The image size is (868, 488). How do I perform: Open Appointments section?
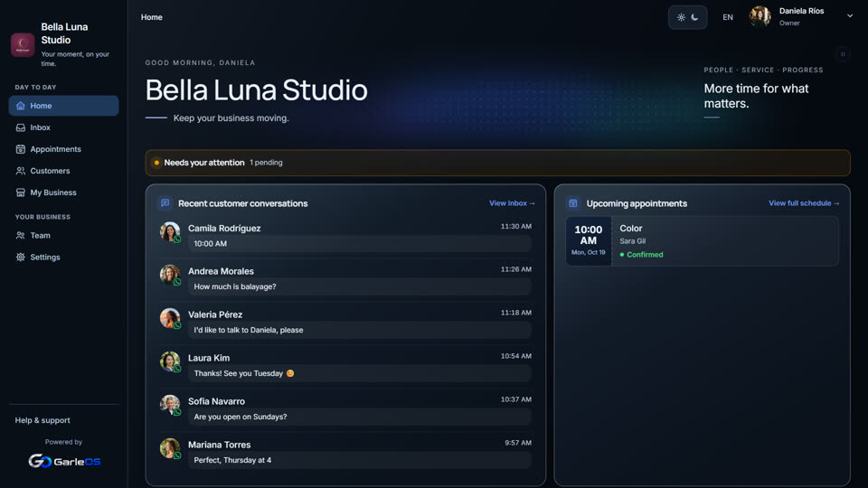click(63, 149)
